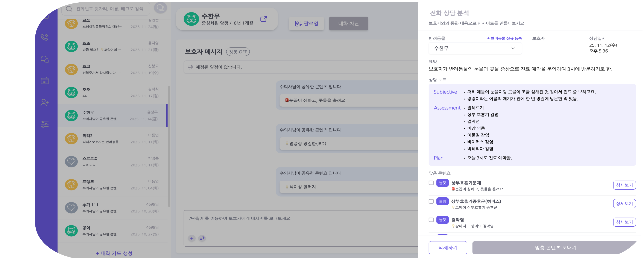This screenshot has height=258, width=644.
Task: Check the 상부호흡기문제 content checkbox
Action: point(431,183)
